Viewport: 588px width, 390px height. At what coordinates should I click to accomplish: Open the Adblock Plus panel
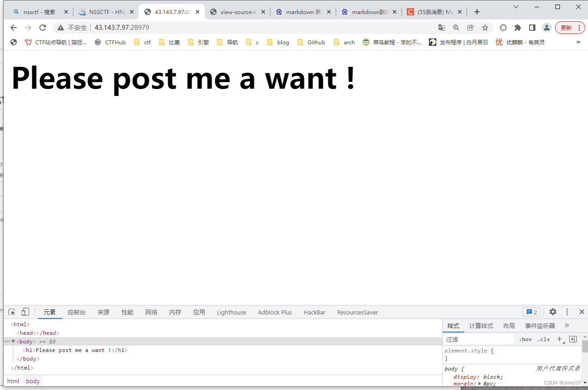(x=275, y=312)
